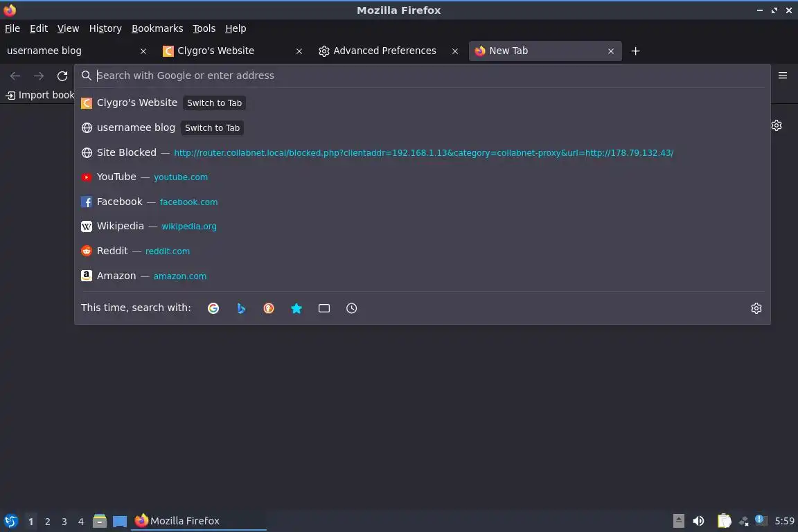This screenshot has height=532, width=798.
Task: Reload the current page
Action: 62,76
